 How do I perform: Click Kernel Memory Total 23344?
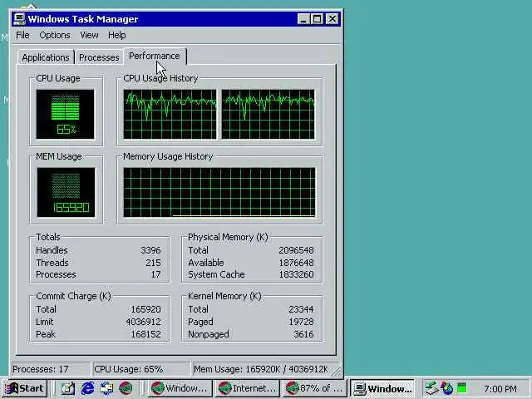pos(301,309)
